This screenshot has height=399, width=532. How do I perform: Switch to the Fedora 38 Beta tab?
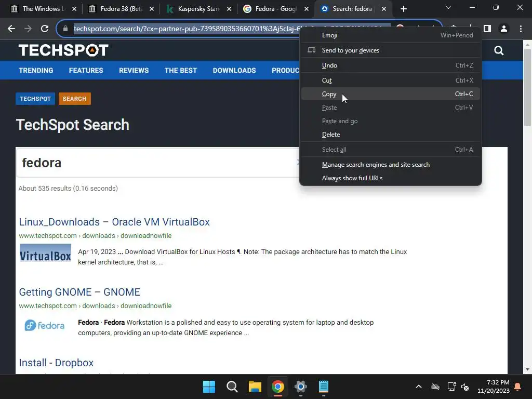tap(121, 9)
